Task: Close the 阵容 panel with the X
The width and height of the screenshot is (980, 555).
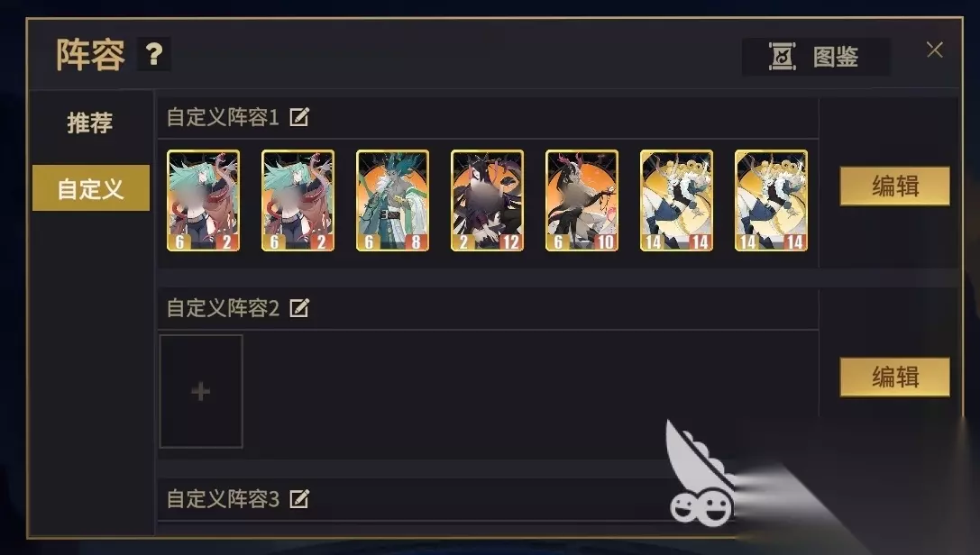Action: (x=934, y=50)
